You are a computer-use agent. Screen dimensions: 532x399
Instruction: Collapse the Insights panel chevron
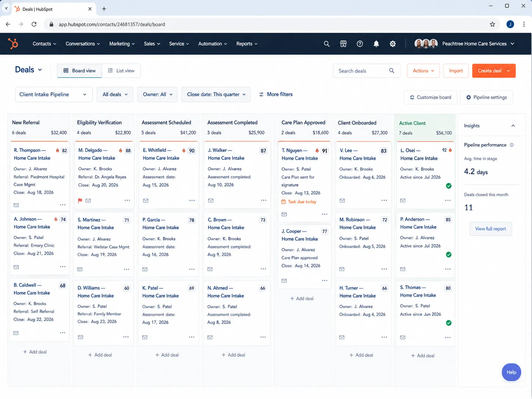coord(513,126)
